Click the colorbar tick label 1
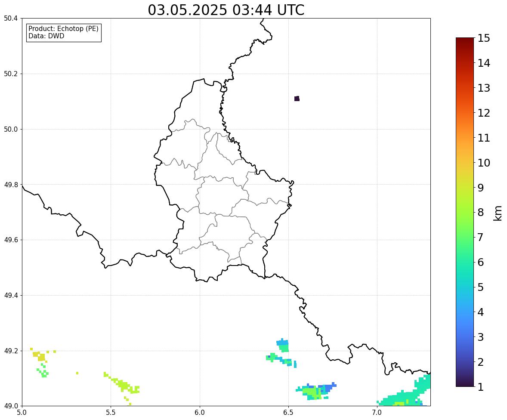The width and height of the screenshot is (507, 420). coord(481,387)
